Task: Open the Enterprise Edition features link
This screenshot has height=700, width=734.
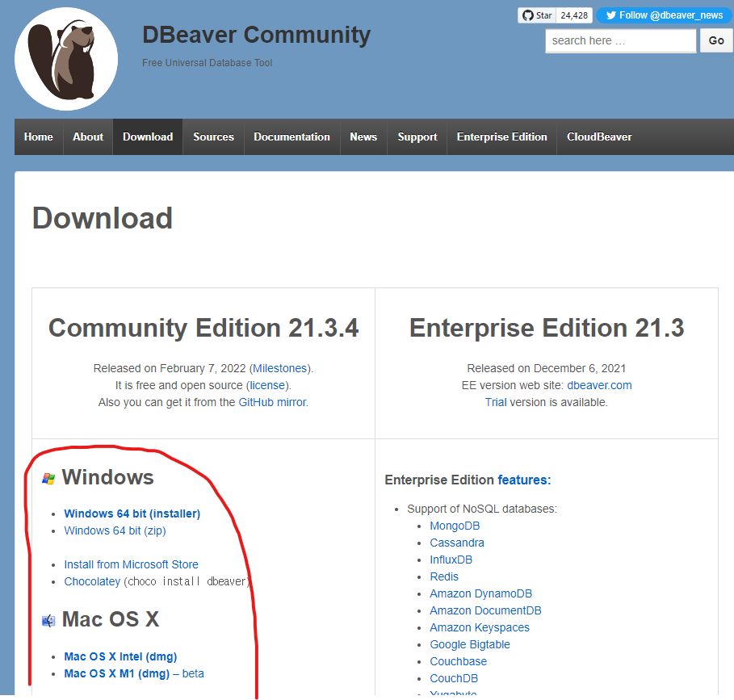Action: [524, 480]
